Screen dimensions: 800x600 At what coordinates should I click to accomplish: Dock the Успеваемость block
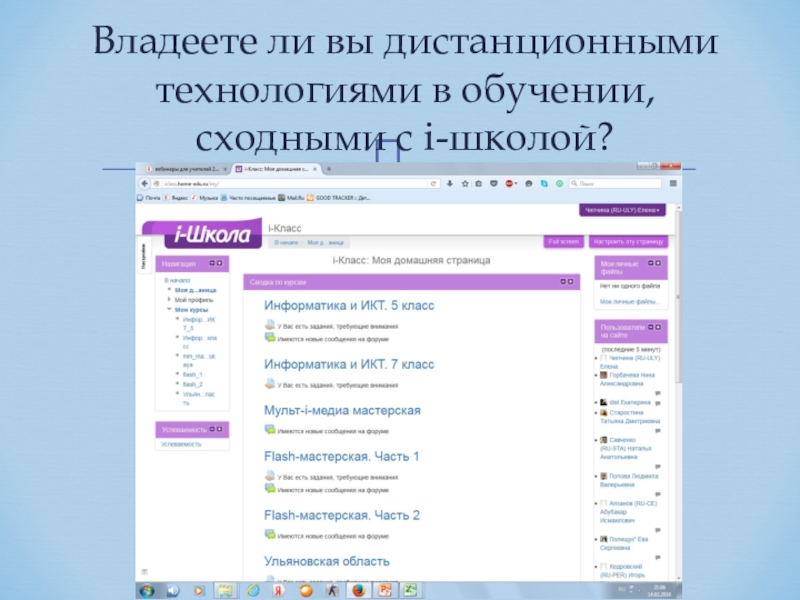pyautogui.click(x=219, y=429)
